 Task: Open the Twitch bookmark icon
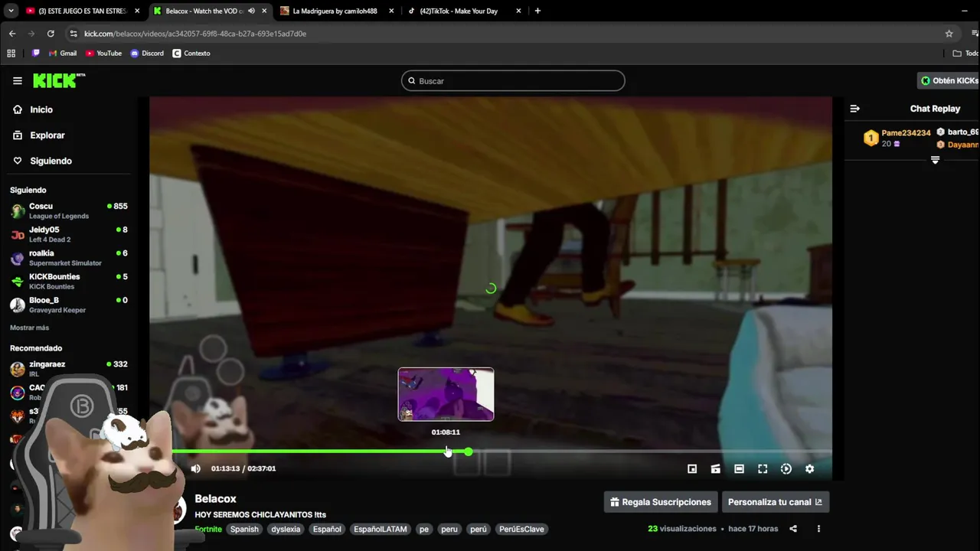click(x=35, y=54)
